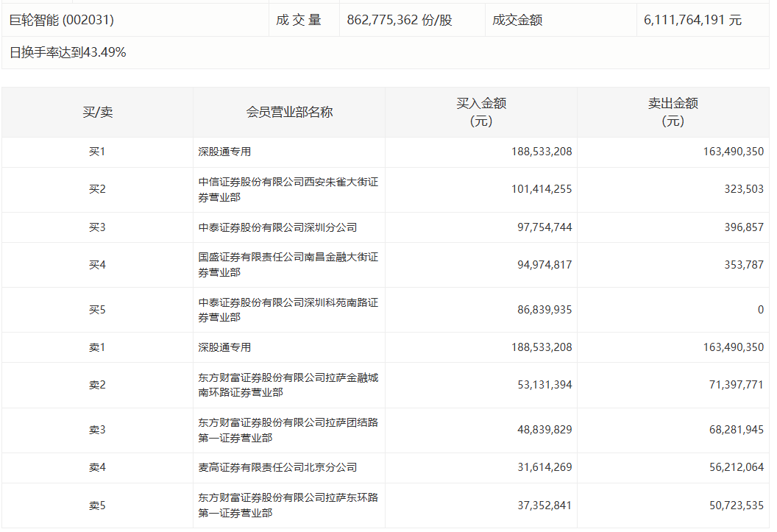This screenshot has height=532, width=777.
Task: Click the 买/卖 column header
Action: (x=98, y=112)
